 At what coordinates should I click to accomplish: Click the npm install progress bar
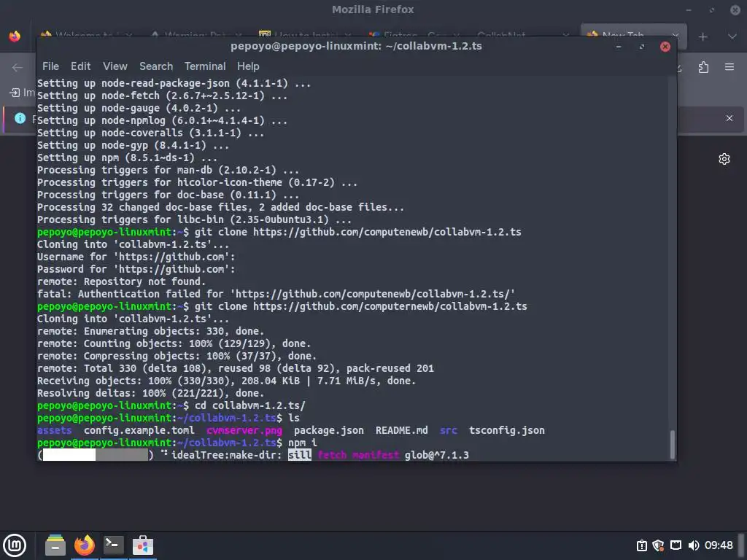click(96, 455)
